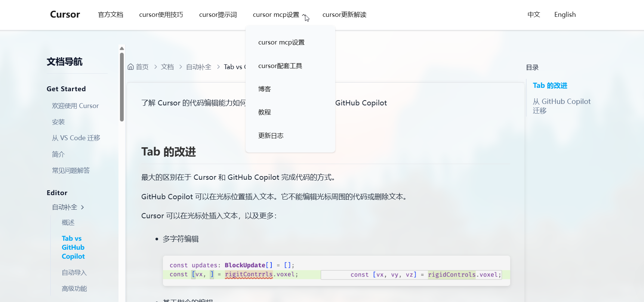The height and width of the screenshot is (302, 644).
Task: Open 常见问题解答 in the sidebar
Action: [71, 170]
